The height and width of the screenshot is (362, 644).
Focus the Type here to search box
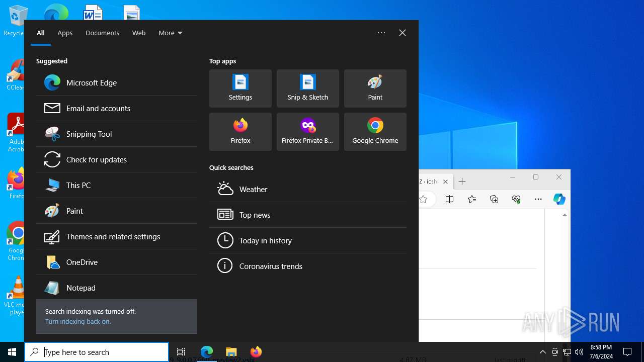tap(97, 352)
